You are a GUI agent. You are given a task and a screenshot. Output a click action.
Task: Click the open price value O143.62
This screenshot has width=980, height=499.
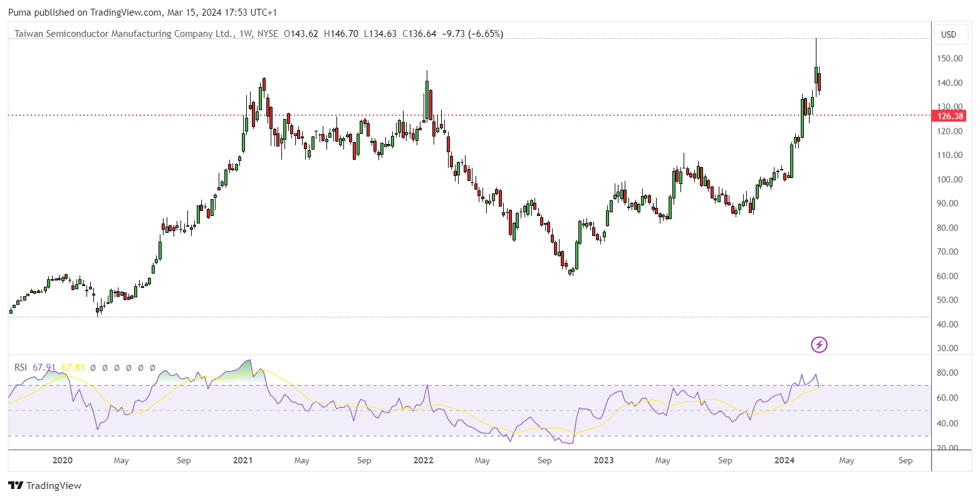[x=301, y=34]
